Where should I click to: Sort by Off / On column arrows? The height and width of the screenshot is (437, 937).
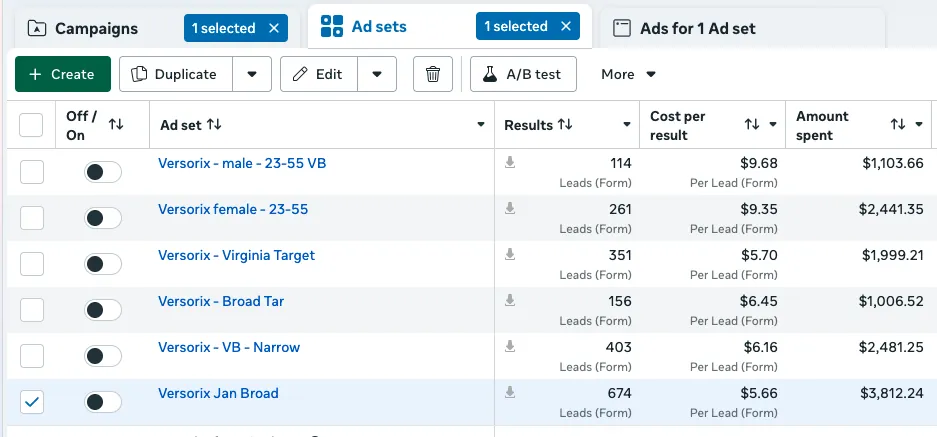[x=116, y=124]
